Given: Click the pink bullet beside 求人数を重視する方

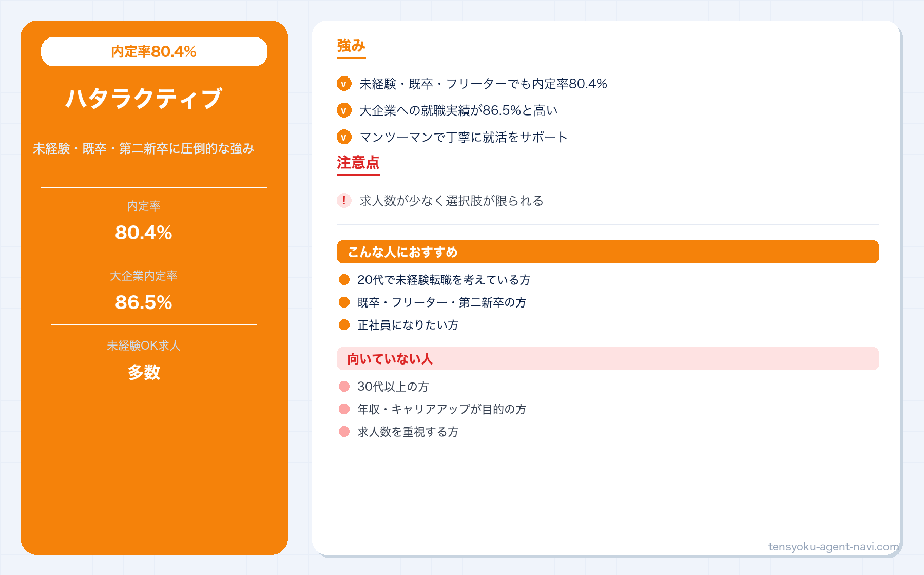Looking at the screenshot, I should [344, 432].
